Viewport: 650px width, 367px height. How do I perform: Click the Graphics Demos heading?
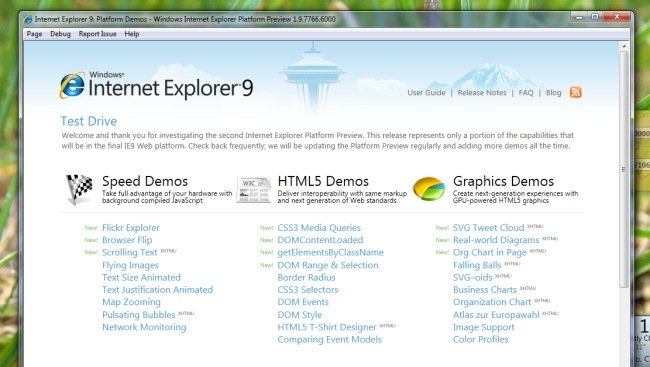503,181
